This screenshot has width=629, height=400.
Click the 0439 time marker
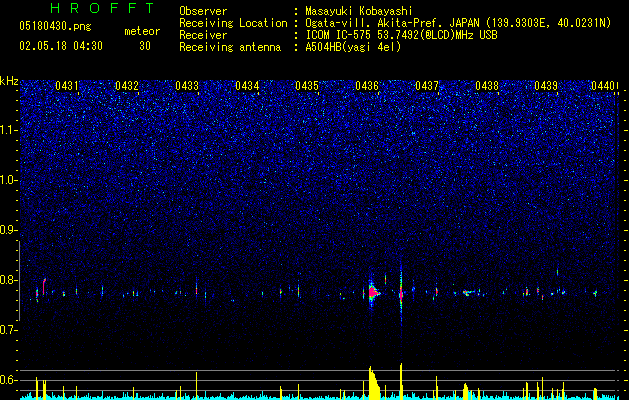(546, 86)
